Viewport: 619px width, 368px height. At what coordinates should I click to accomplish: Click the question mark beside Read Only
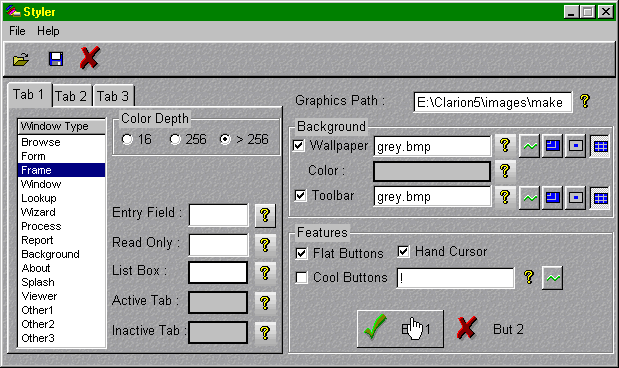[265, 245]
